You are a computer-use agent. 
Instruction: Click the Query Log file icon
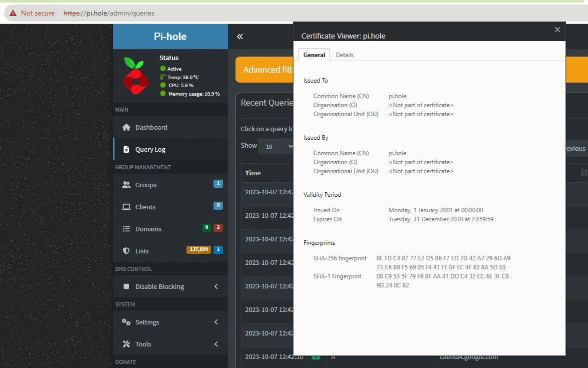click(x=126, y=149)
